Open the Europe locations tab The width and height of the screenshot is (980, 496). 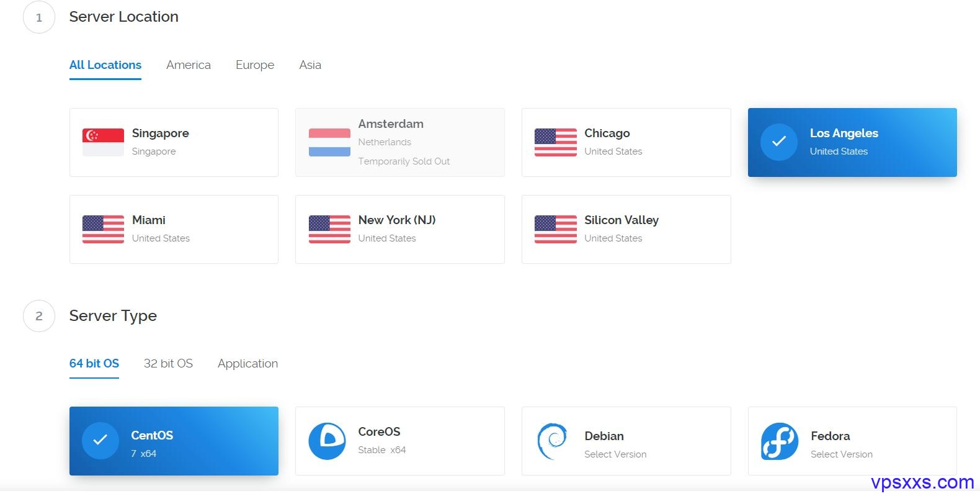point(255,65)
